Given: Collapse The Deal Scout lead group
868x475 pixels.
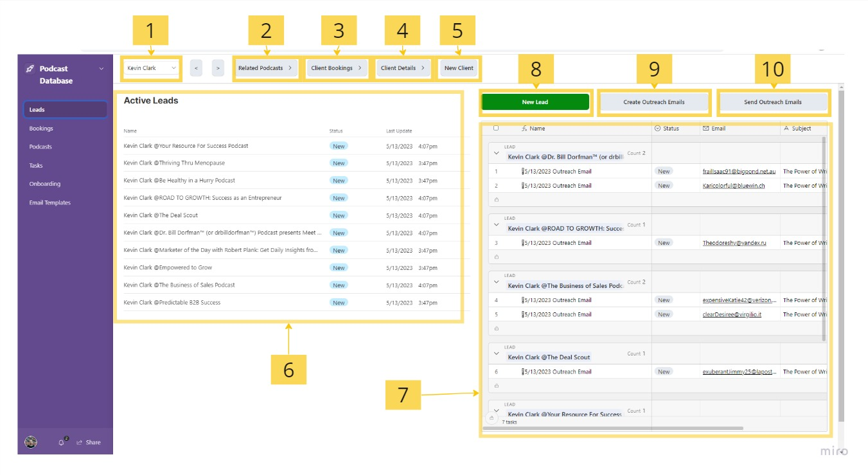Looking at the screenshot, I should pyautogui.click(x=494, y=354).
